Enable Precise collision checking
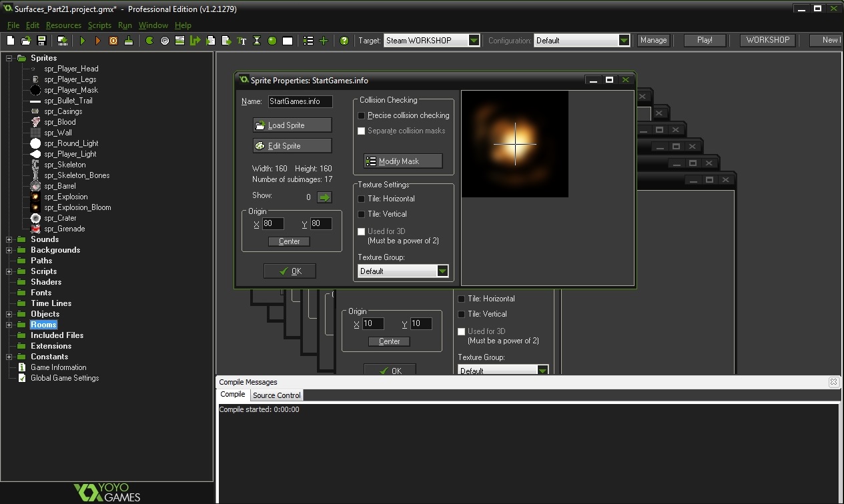The image size is (844, 504). (362, 116)
